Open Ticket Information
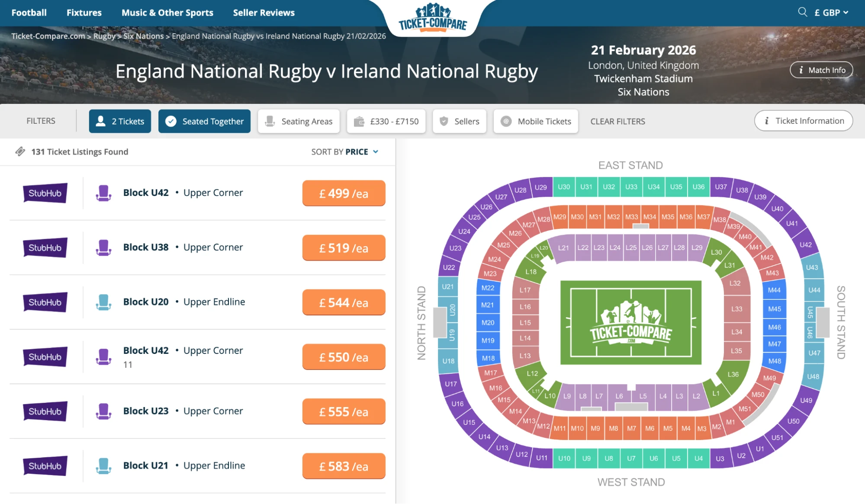The width and height of the screenshot is (865, 504). (x=803, y=121)
